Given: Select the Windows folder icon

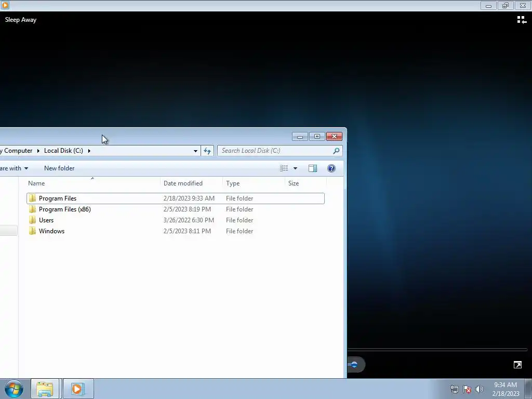Looking at the screenshot, I should tap(32, 231).
